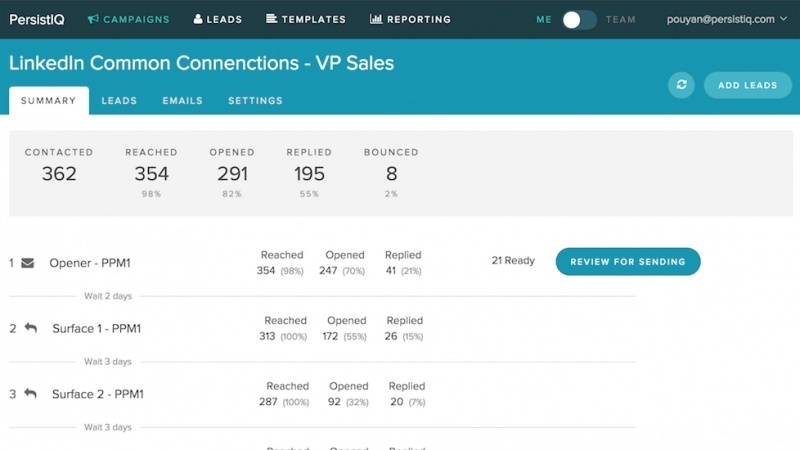The image size is (800, 450).
Task: Click the Templates list icon
Action: (271, 19)
